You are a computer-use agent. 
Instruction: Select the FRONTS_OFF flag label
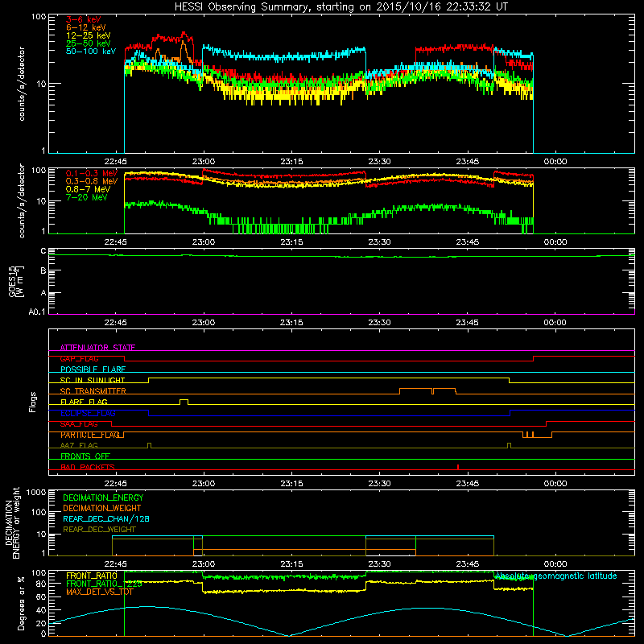point(85,456)
